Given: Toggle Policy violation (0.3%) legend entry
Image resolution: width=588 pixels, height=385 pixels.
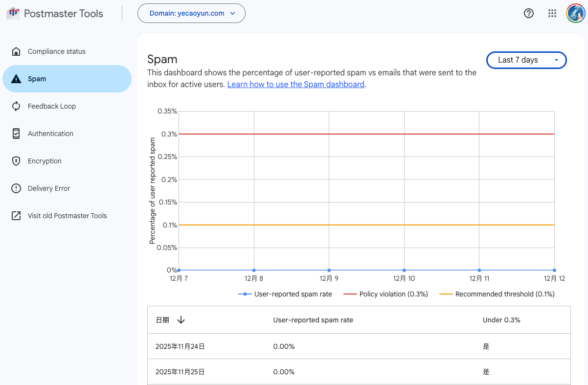Looking at the screenshot, I should [x=386, y=294].
